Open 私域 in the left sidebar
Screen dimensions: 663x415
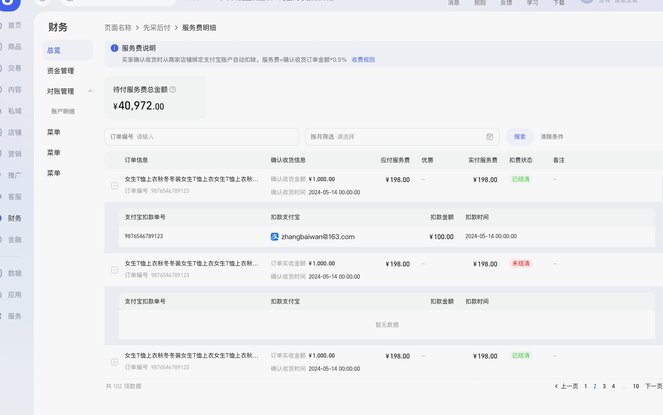14,111
